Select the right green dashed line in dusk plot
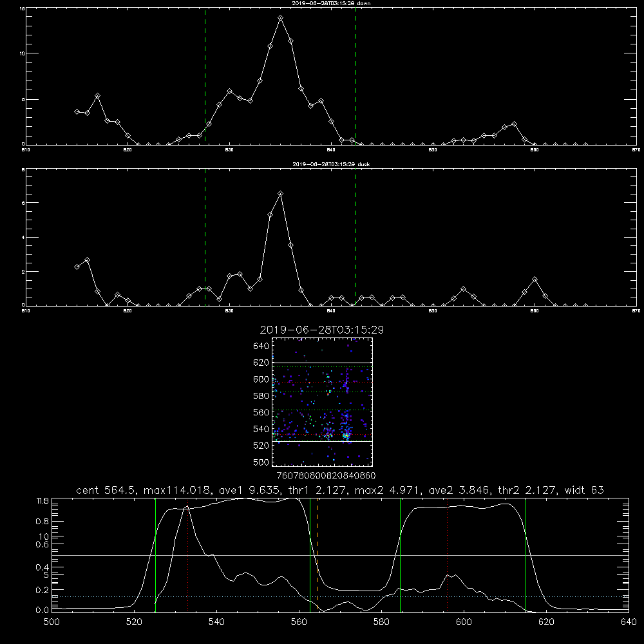The image size is (644, 644). (355, 237)
